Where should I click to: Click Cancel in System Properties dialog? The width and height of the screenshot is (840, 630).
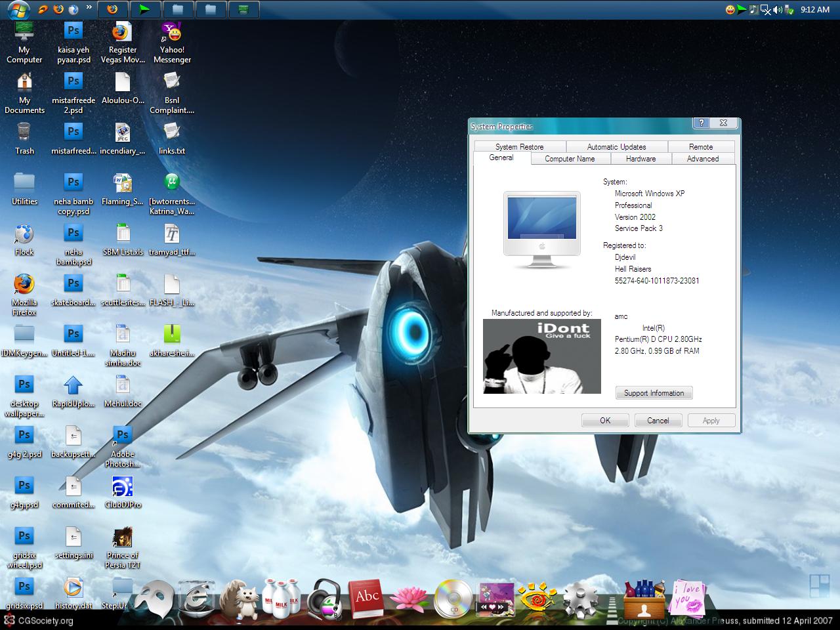click(658, 421)
